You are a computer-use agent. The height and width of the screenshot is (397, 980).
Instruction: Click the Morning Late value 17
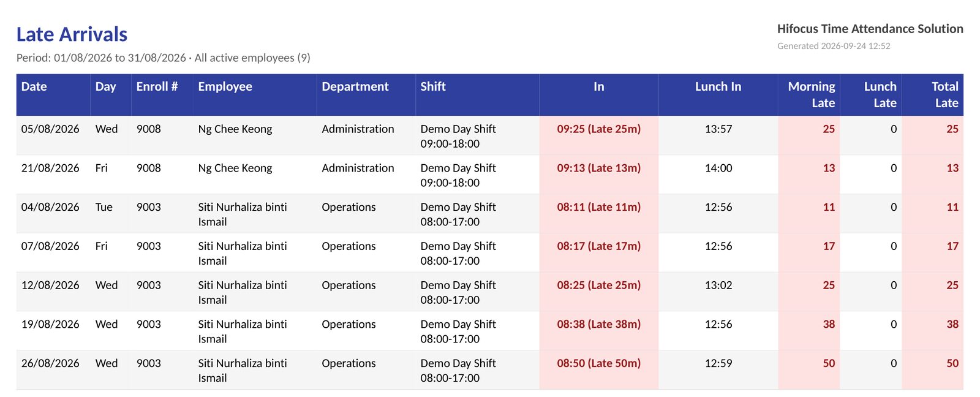pos(829,246)
